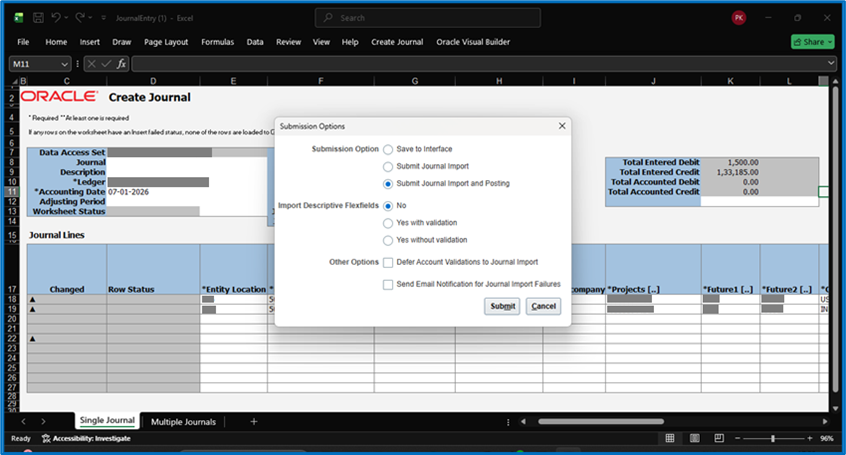Select Save to Interface option
Viewport: 846px width, 455px height.
point(388,150)
